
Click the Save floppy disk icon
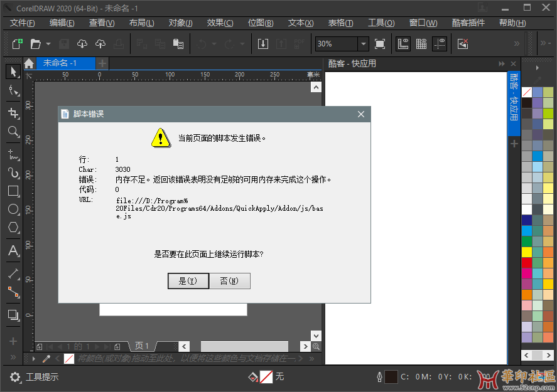pyautogui.click(x=64, y=44)
